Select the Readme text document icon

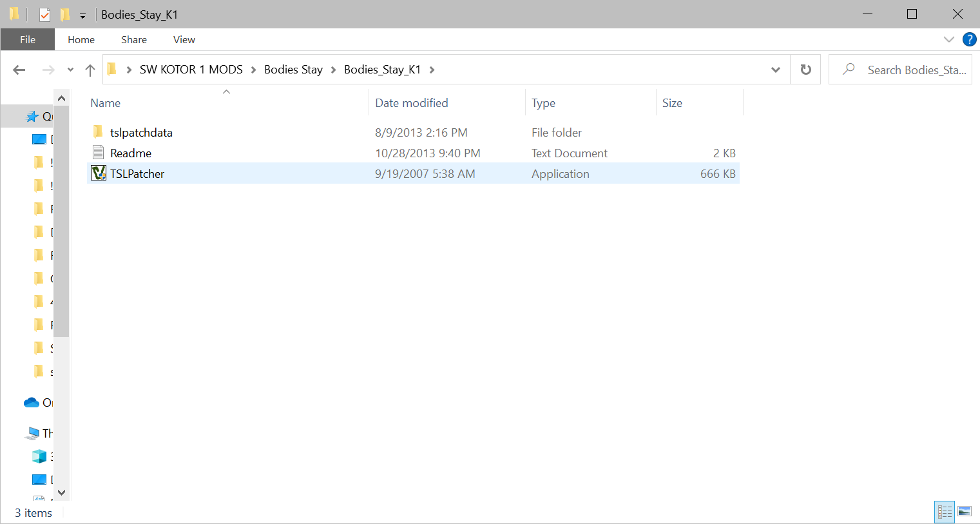point(99,153)
